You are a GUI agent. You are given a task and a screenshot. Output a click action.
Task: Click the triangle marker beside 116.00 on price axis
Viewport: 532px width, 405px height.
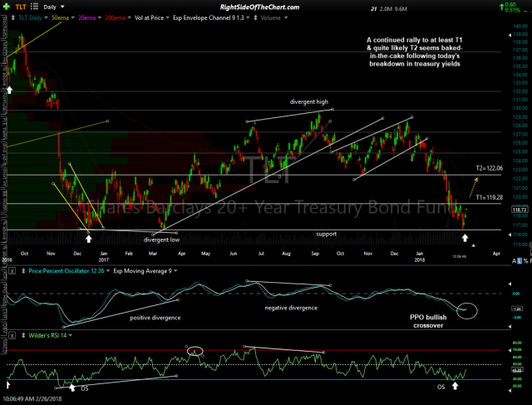coord(510,235)
